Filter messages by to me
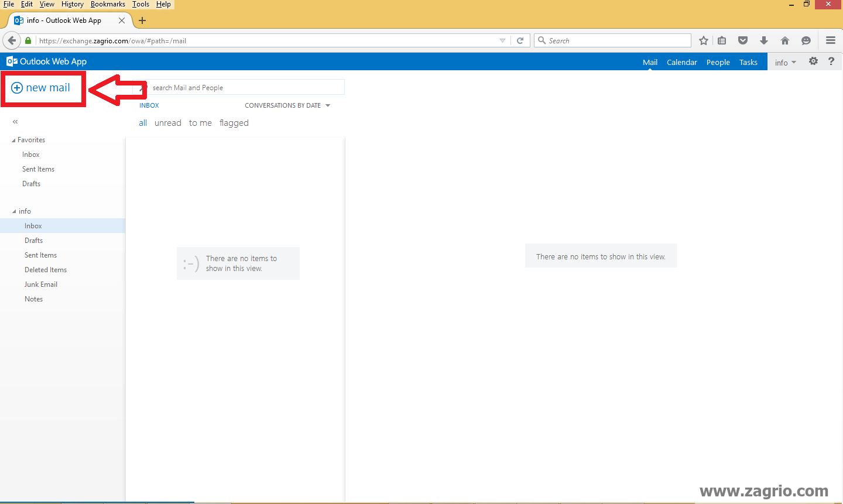 coord(200,123)
